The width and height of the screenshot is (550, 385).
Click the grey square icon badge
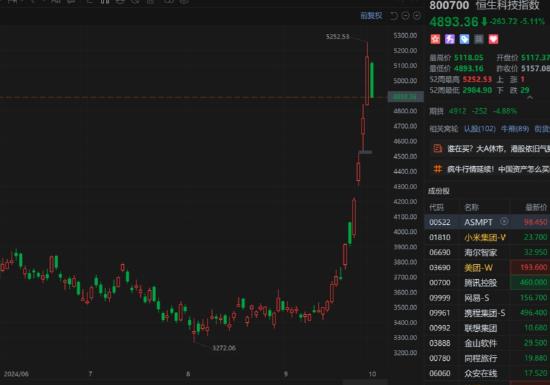coord(479,39)
